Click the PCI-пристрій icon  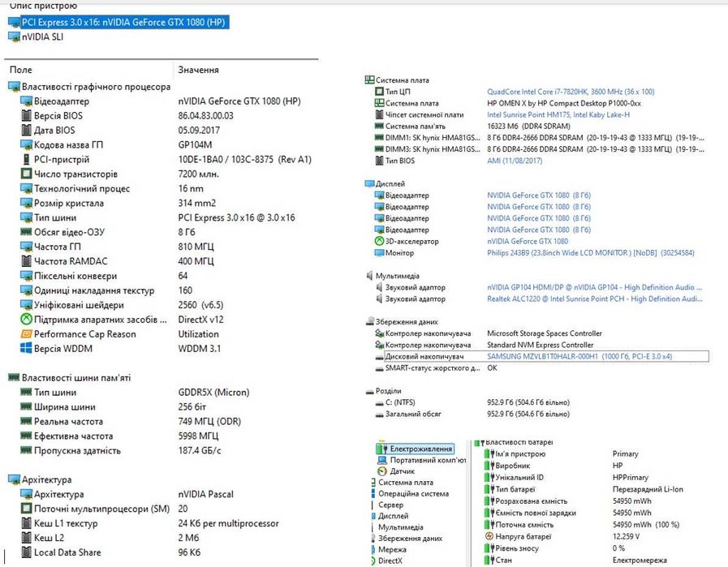click(x=27, y=159)
